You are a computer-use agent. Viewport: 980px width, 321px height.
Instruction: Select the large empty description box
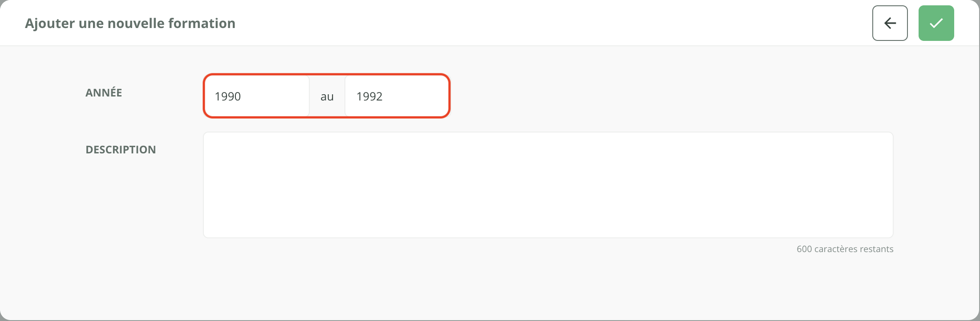click(x=548, y=185)
